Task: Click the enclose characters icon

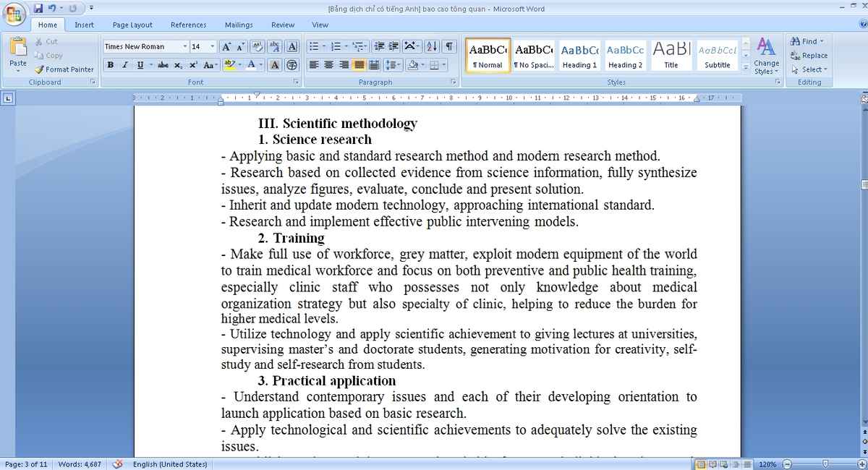Action: coord(292,65)
